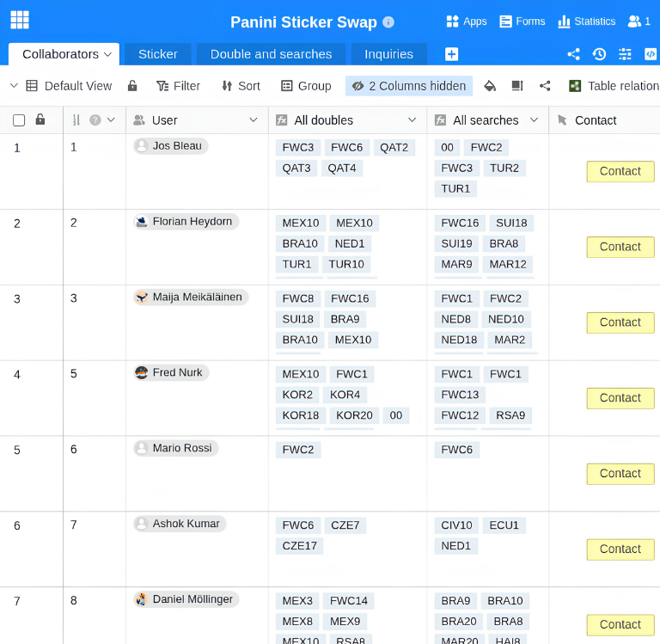Click the formula icon of All doubles
This screenshot has width=660, height=644.
click(282, 120)
